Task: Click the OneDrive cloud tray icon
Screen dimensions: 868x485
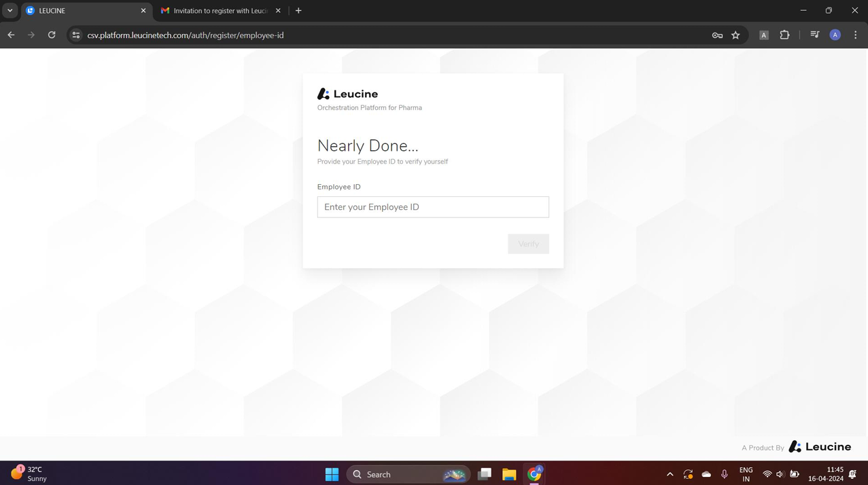Action: (706, 474)
